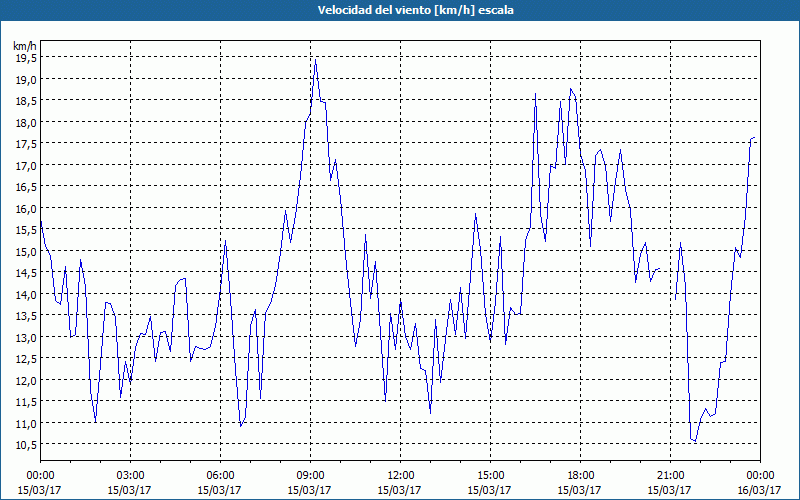
Task: Click the 18,5 y-axis label
Action: click(27, 101)
